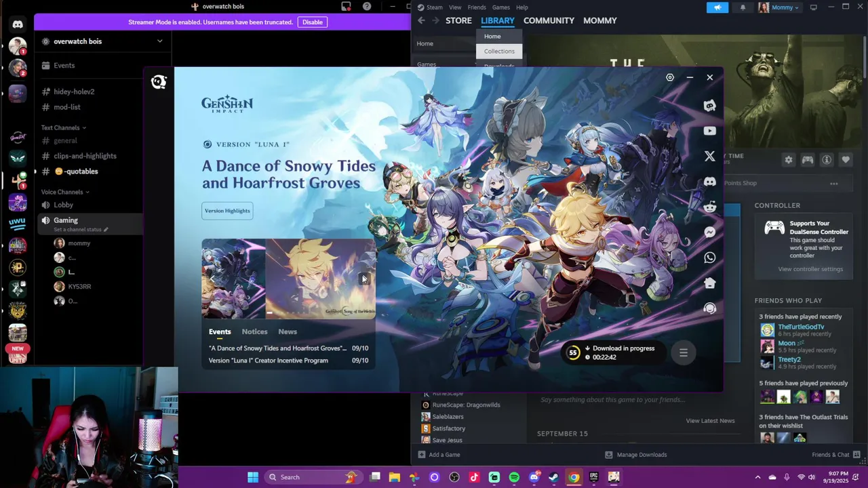The image size is (868, 488).
Task: Expand overwatch bois server dropdown
Action: 160,41
